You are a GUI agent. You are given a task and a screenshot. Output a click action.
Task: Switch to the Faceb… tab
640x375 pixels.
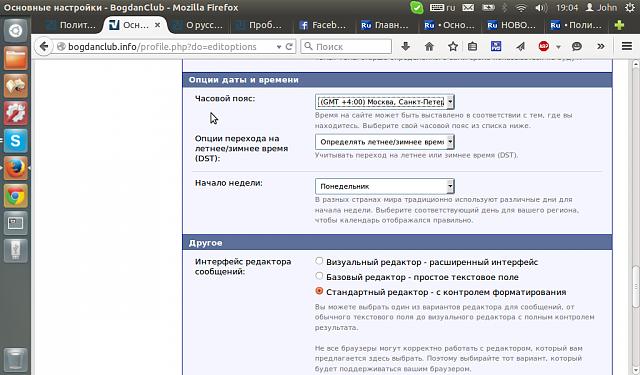coord(324,25)
